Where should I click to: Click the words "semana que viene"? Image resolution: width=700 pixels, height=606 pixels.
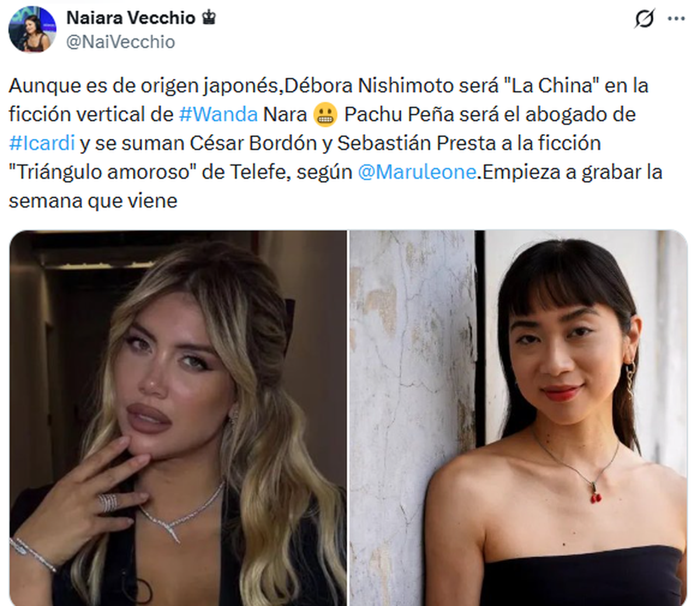93,201
